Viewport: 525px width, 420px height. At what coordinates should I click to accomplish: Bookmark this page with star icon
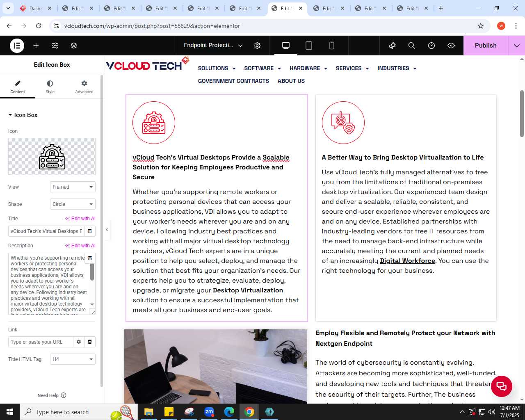[481, 26]
